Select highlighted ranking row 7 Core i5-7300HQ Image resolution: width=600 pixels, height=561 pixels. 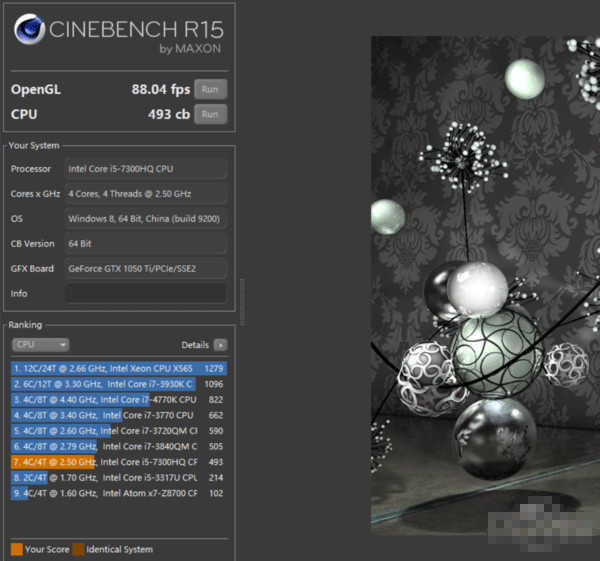pyautogui.click(x=119, y=462)
